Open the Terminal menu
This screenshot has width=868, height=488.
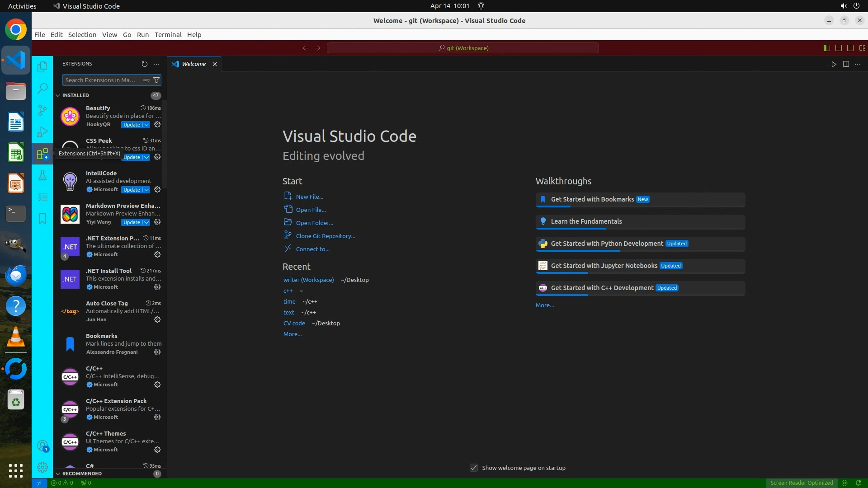tap(168, 35)
